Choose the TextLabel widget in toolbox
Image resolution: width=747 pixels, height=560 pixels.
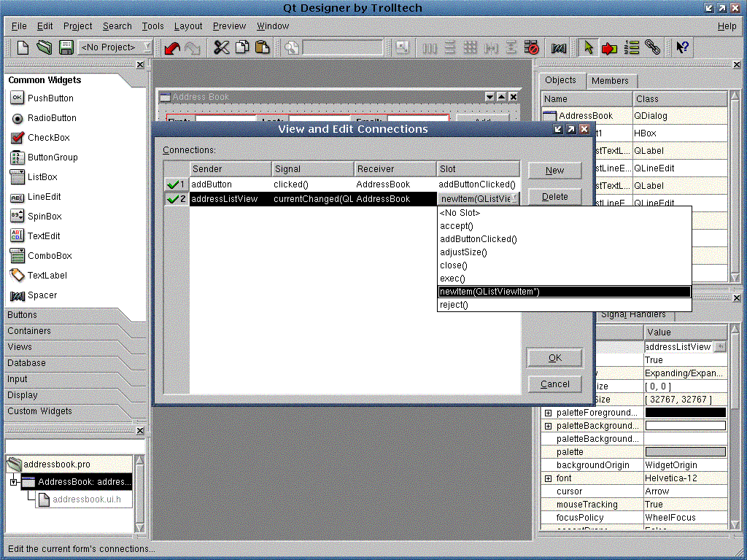click(x=45, y=276)
